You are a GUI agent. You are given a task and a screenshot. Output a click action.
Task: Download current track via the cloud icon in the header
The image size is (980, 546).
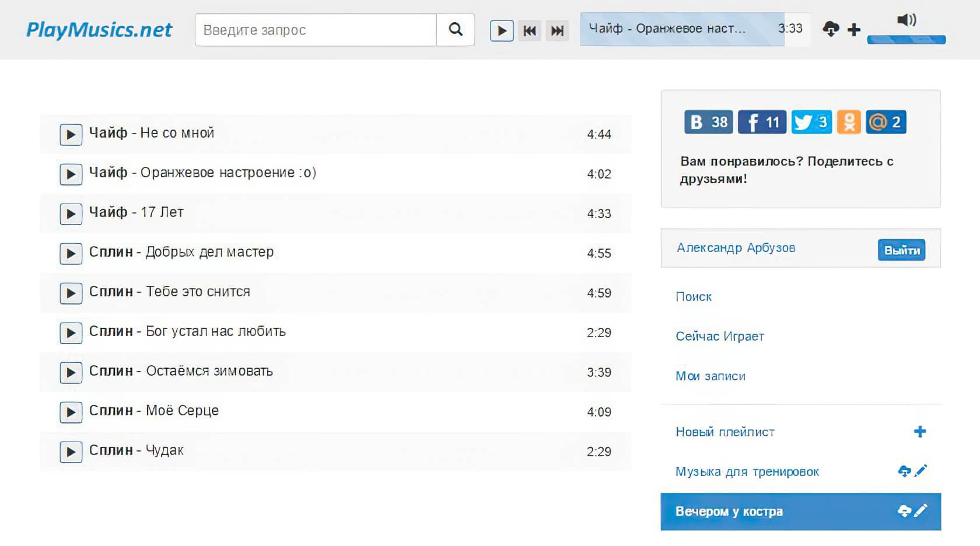click(831, 29)
